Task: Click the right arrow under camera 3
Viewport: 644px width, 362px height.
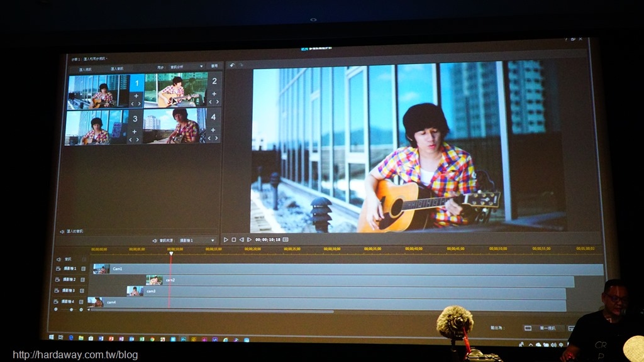Action: [138, 140]
